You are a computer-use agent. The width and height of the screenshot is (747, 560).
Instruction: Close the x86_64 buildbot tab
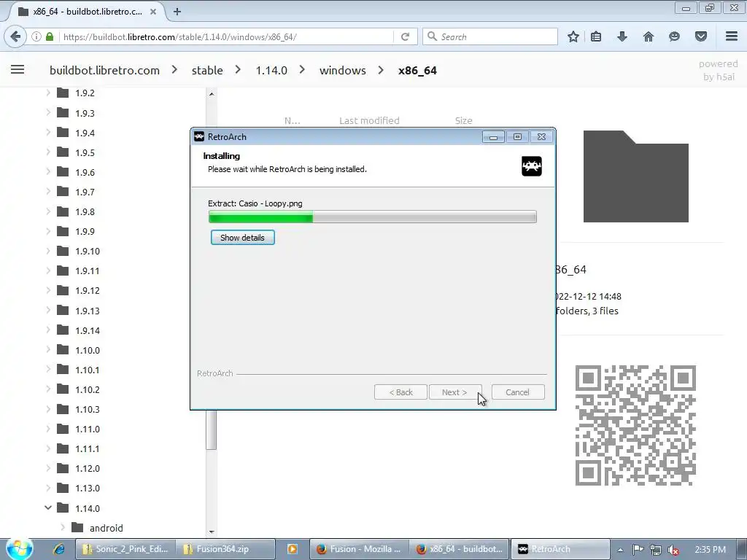(153, 12)
